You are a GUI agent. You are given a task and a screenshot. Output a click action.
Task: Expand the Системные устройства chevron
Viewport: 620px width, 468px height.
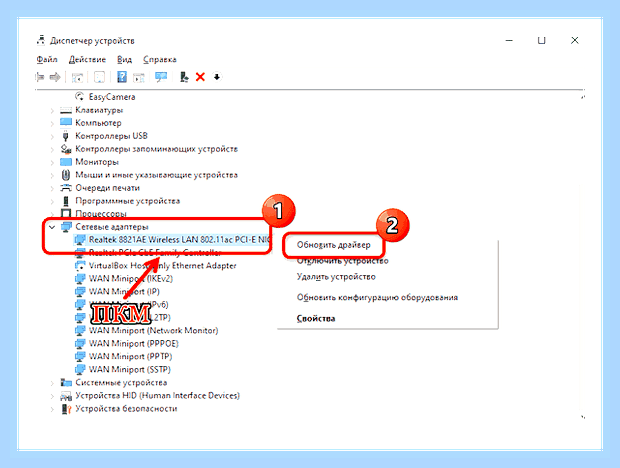point(52,383)
